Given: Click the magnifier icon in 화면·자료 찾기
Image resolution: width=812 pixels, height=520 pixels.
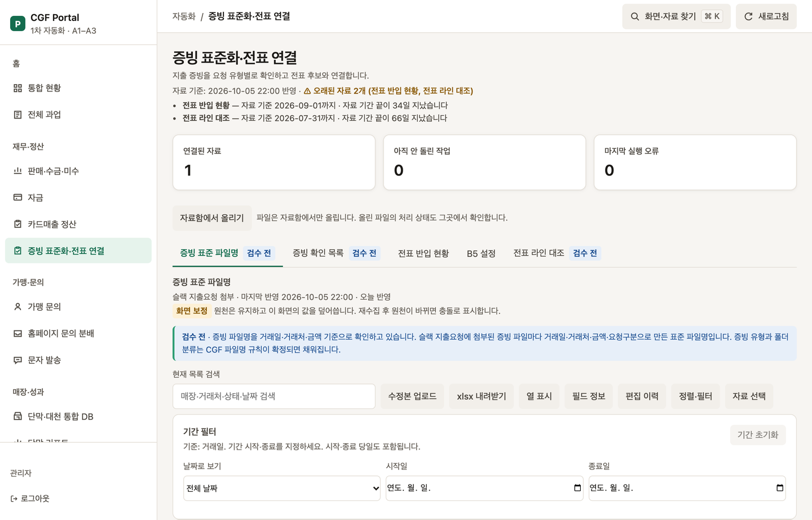Looking at the screenshot, I should click(635, 16).
